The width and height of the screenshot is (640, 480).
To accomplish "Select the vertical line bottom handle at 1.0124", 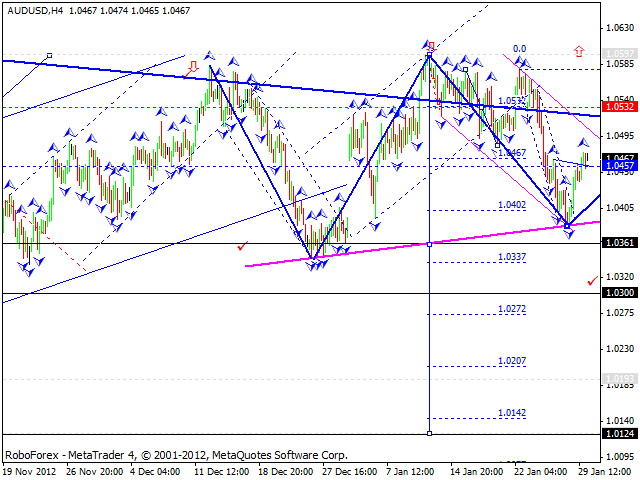I will [x=429, y=433].
